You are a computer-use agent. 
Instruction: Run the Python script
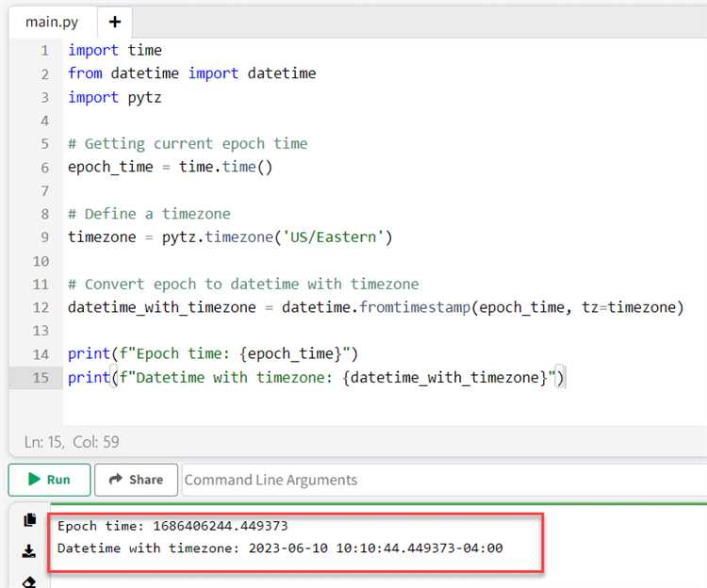(49, 480)
